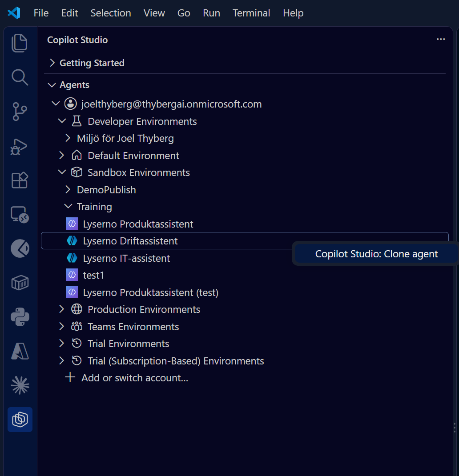Click the VS Code logo icon
This screenshot has height=476, width=459.
coord(14,13)
